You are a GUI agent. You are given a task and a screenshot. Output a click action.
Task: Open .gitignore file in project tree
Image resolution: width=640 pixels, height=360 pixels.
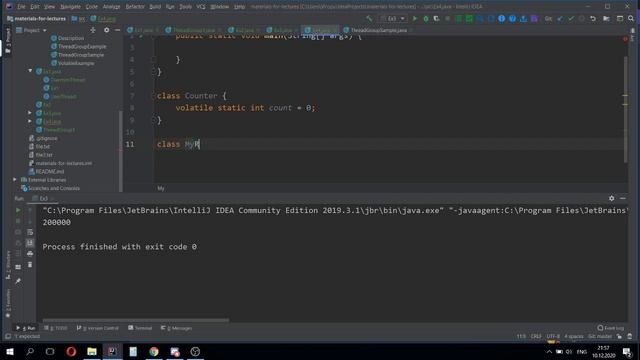pyautogui.click(x=47, y=138)
